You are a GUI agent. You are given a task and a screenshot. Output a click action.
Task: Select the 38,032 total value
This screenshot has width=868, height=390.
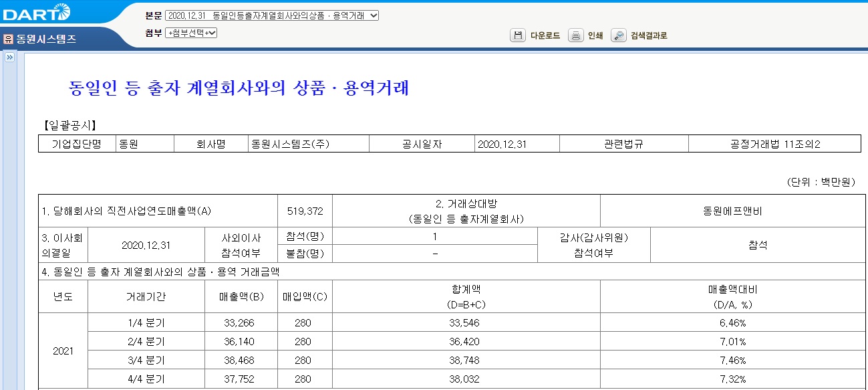click(466, 379)
